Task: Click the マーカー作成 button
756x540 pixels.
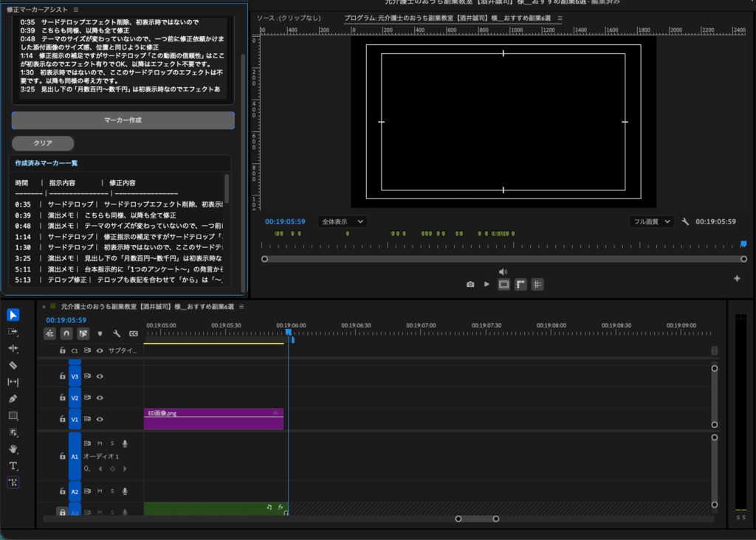Action: [123, 120]
